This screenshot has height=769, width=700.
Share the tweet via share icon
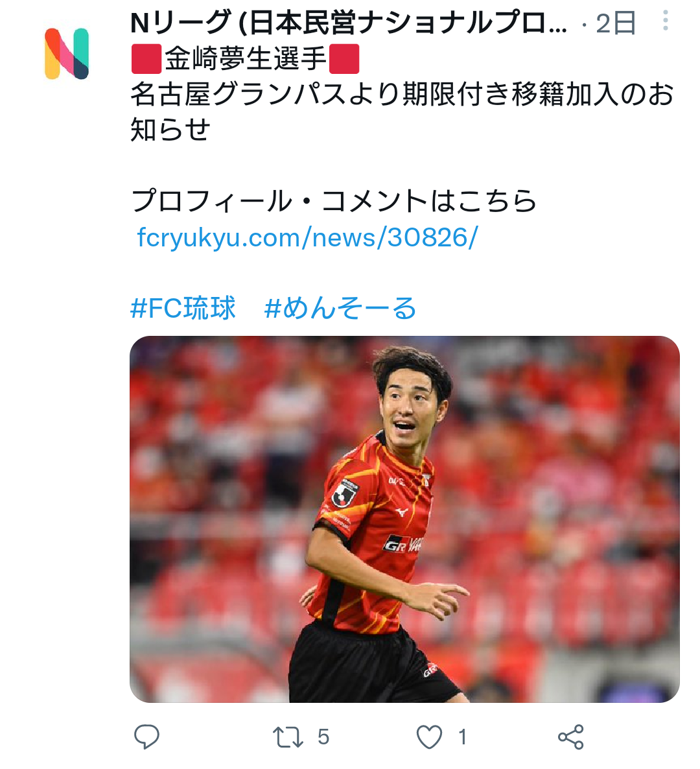point(571,737)
